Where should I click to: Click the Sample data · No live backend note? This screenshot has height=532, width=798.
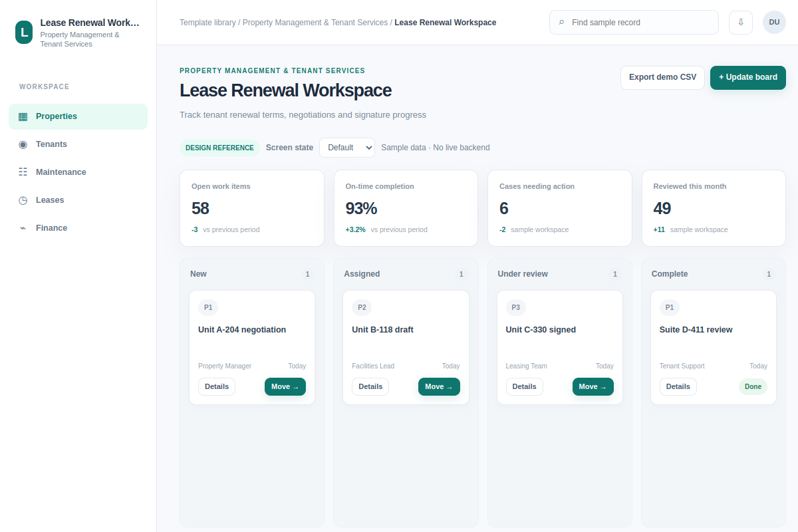pos(436,148)
